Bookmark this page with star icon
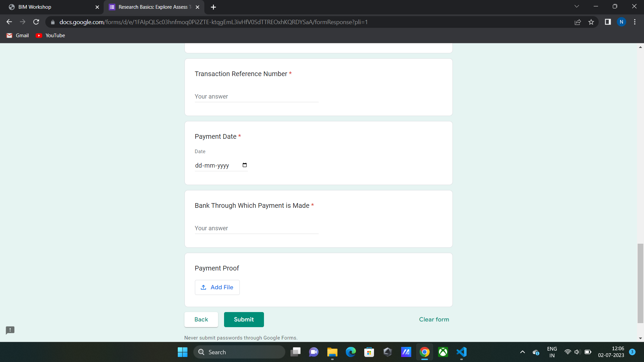 point(591,22)
